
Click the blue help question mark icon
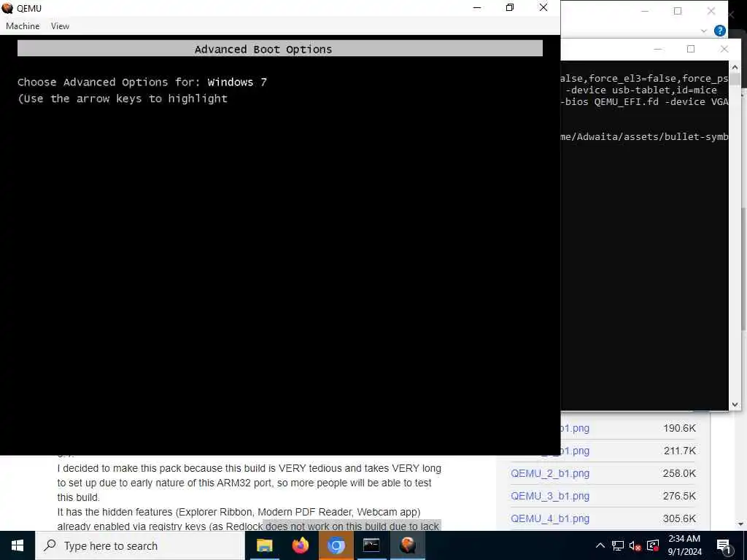(720, 31)
